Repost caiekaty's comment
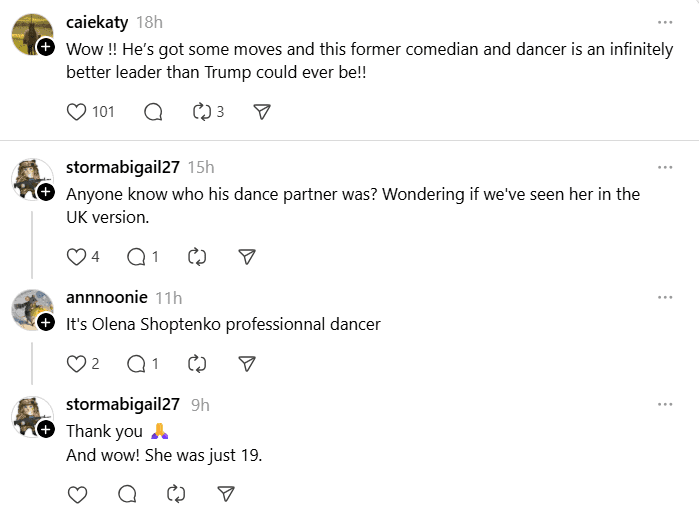Screen dimensions: 699x519 (203, 112)
